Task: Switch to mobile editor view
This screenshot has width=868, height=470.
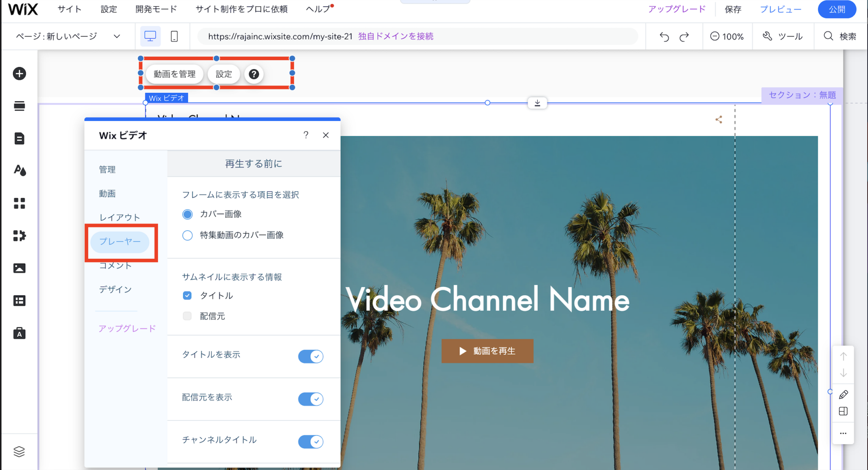Action: [174, 36]
